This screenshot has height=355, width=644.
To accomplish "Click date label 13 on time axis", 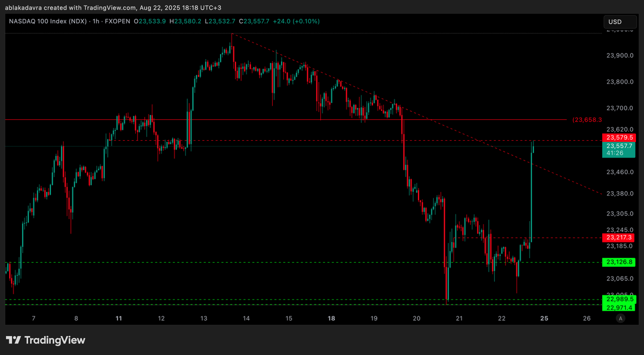I will point(204,318).
